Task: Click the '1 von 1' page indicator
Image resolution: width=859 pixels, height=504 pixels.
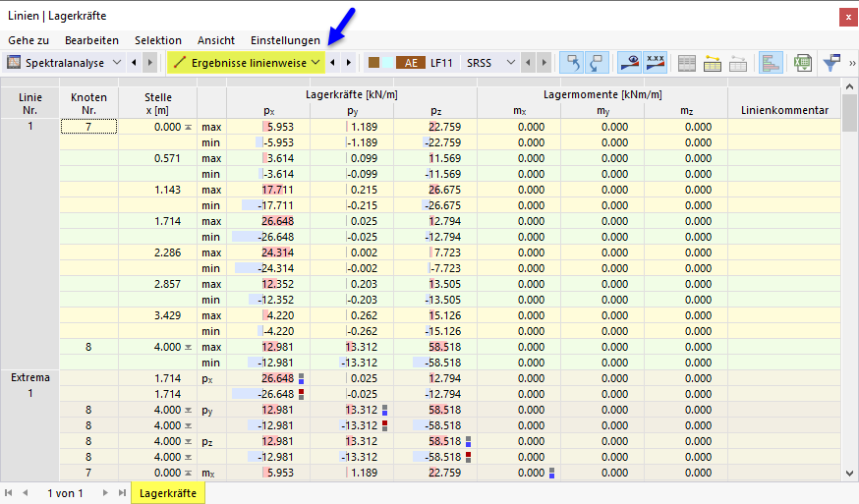Action: click(65, 493)
